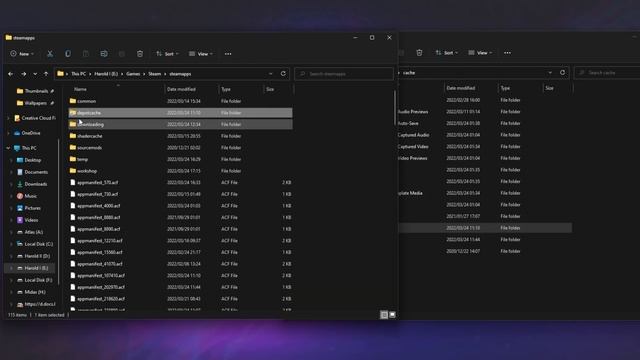
Task: Click Steam in the address breadcrumb
Action: tap(154, 74)
